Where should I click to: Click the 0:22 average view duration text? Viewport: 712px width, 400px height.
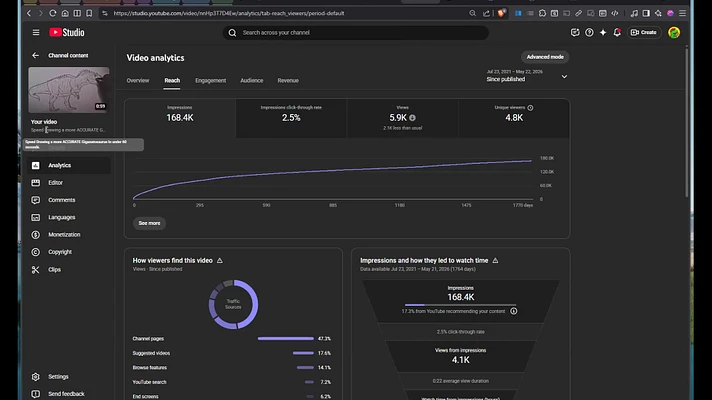[x=460, y=381]
